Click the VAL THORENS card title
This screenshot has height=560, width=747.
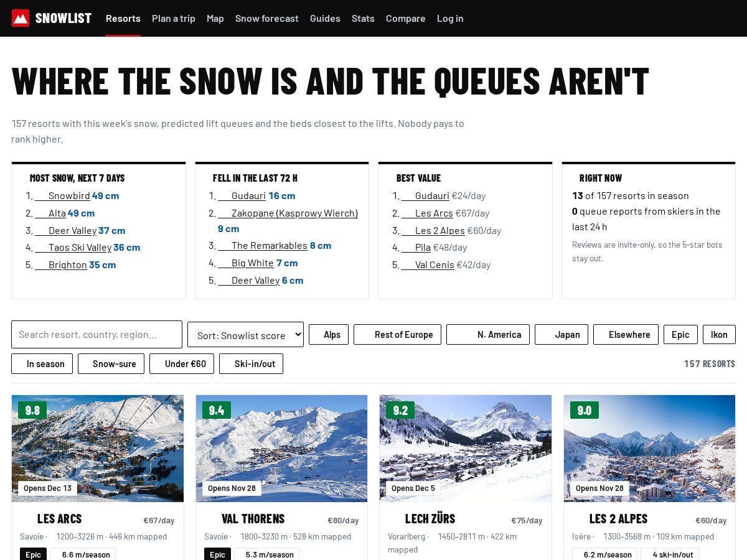pyautogui.click(x=253, y=519)
